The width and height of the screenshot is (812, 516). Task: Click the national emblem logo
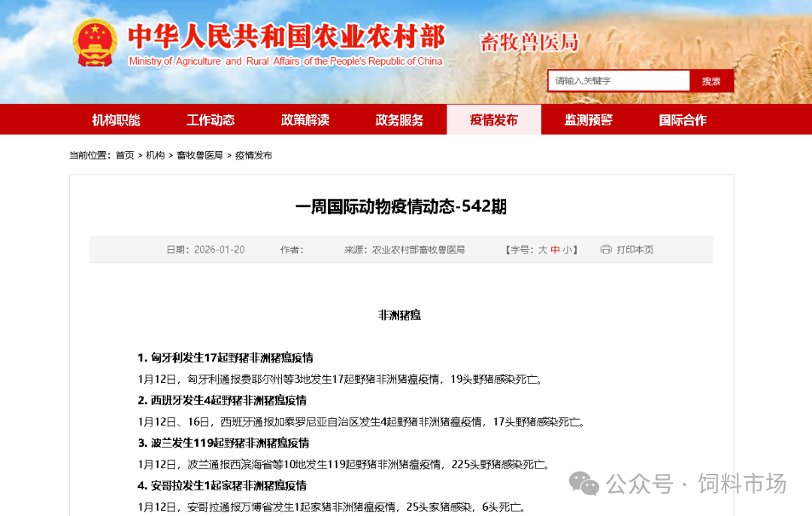[x=95, y=43]
